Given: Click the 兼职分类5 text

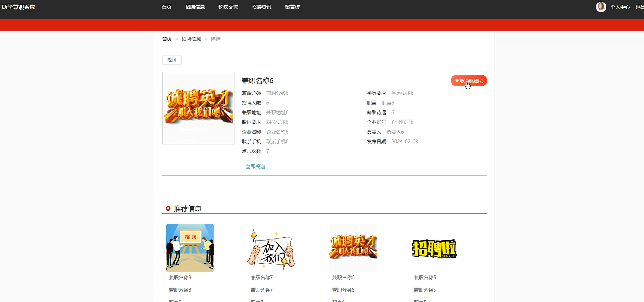Looking at the screenshot, I should [425, 290].
